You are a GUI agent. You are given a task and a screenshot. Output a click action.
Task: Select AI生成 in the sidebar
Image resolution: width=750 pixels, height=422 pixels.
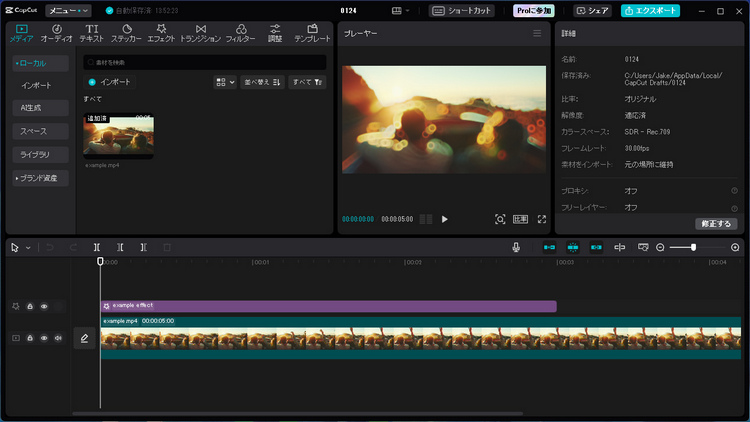tap(41, 108)
